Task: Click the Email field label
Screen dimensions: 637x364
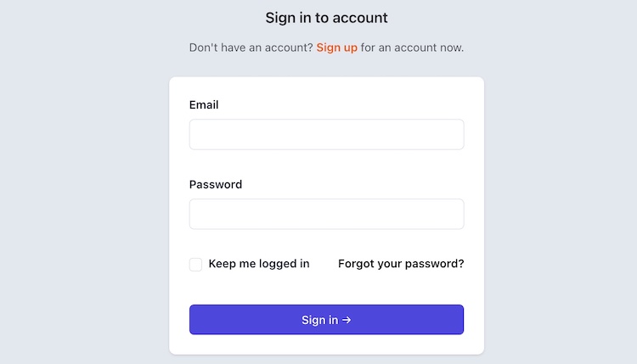Action: [204, 104]
